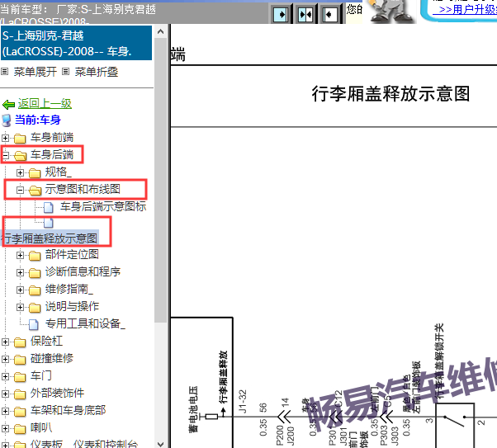This screenshot has width=497, height=448.
Task: Expand the 外部装饰件 folder
Action: [5, 394]
